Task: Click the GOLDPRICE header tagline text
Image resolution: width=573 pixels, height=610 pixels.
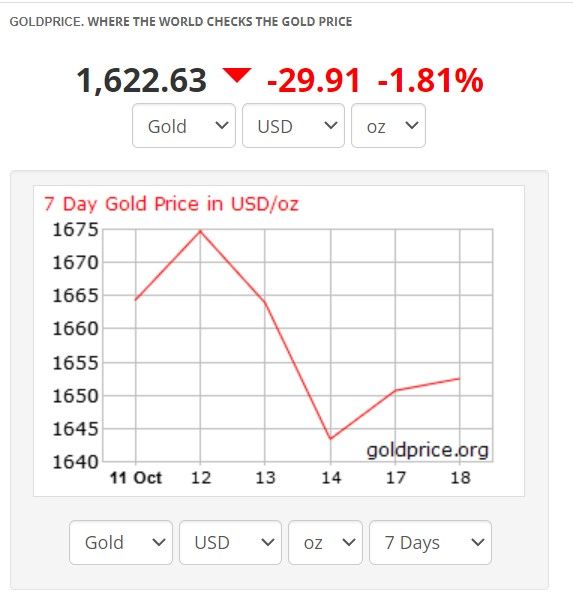Action: (x=181, y=21)
